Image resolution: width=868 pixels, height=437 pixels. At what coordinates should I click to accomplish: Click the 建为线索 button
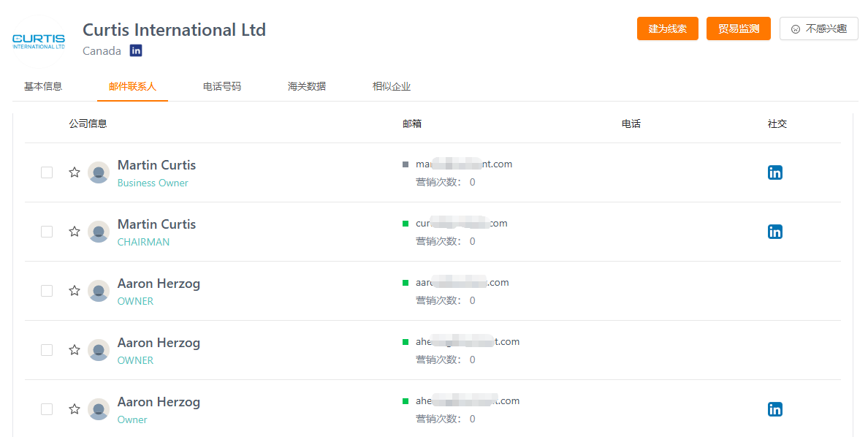[x=668, y=28]
